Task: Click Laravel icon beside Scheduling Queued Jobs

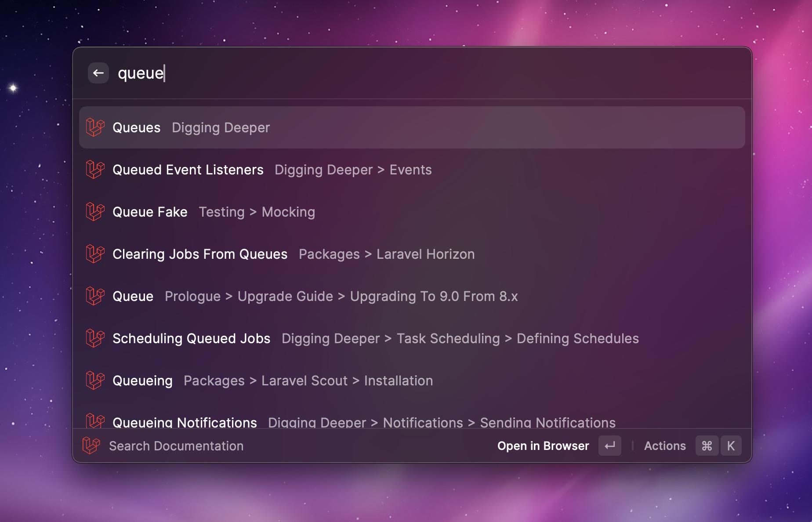Action: [x=95, y=338]
